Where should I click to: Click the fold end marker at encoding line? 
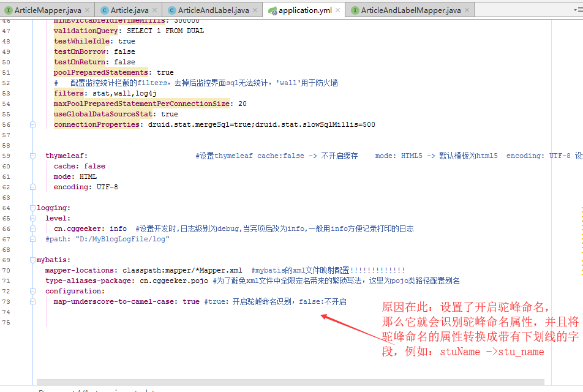(x=32, y=187)
